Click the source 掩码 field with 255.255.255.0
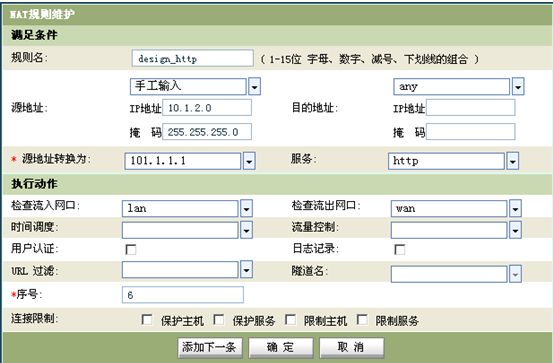This screenshot has height=363, width=553. point(207,132)
